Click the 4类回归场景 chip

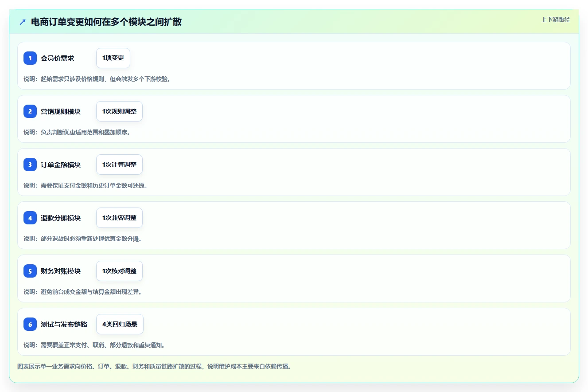120,324
